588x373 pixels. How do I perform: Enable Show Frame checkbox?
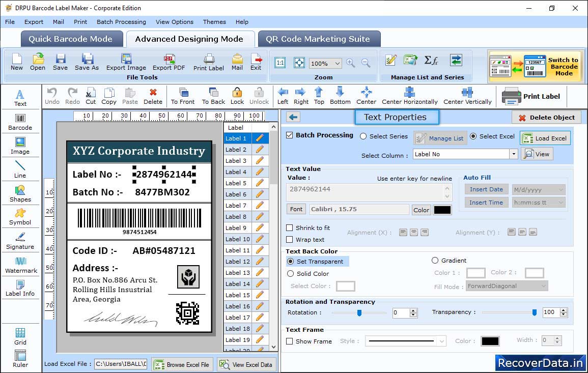[x=290, y=341]
